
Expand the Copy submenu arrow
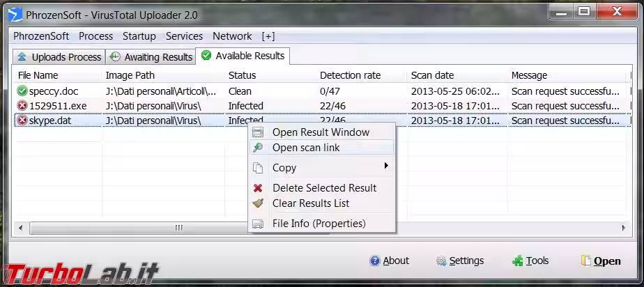click(386, 166)
